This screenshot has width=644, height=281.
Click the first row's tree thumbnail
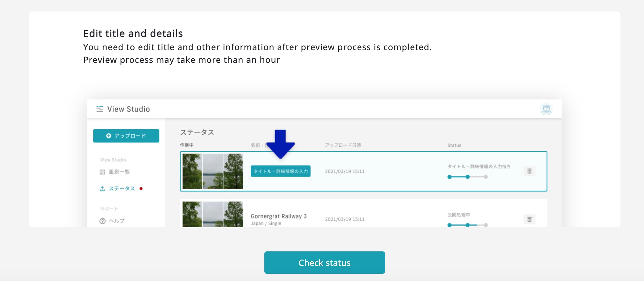[x=213, y=171]
